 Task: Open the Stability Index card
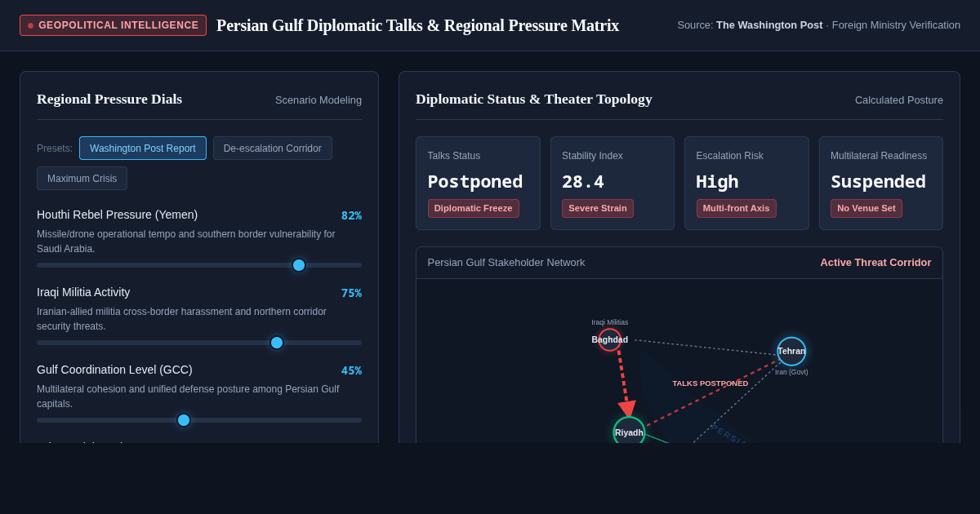click(x=612, y=183)
